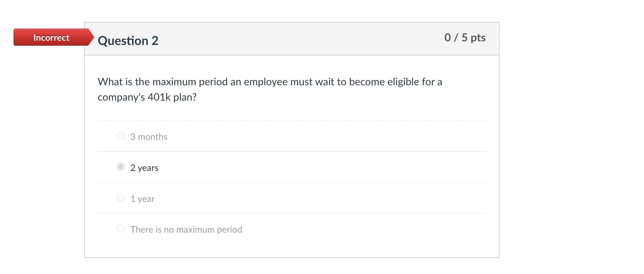Click the 0 / 5 pts score label
This screenshot has height=274, width=644.
(x=464, y=37)
